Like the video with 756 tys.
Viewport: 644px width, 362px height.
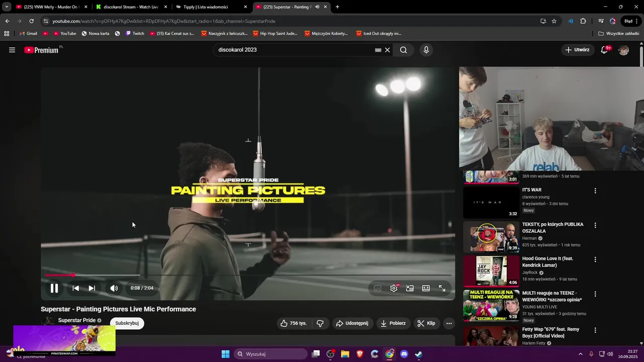point(295,323)
